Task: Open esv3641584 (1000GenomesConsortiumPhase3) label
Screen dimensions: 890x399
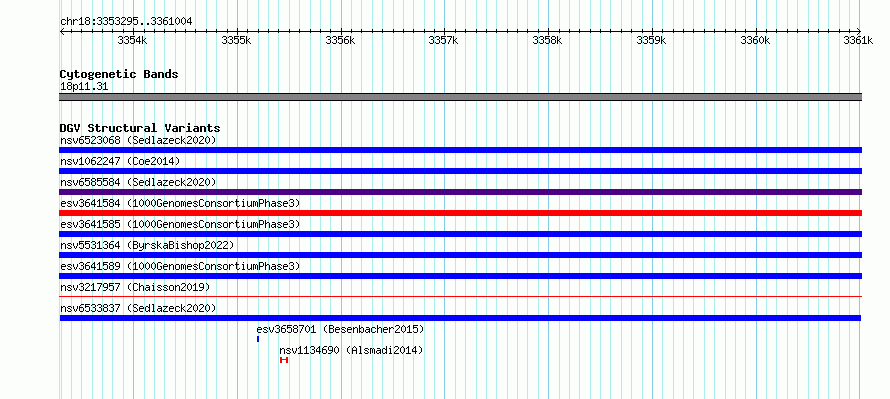Action: coord(180,203)
